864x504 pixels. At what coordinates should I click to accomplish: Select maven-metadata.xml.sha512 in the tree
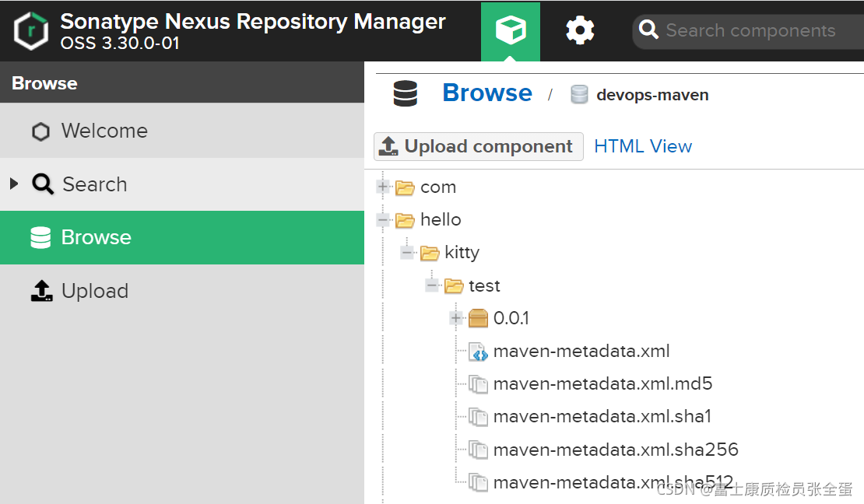tap(613, 482)
